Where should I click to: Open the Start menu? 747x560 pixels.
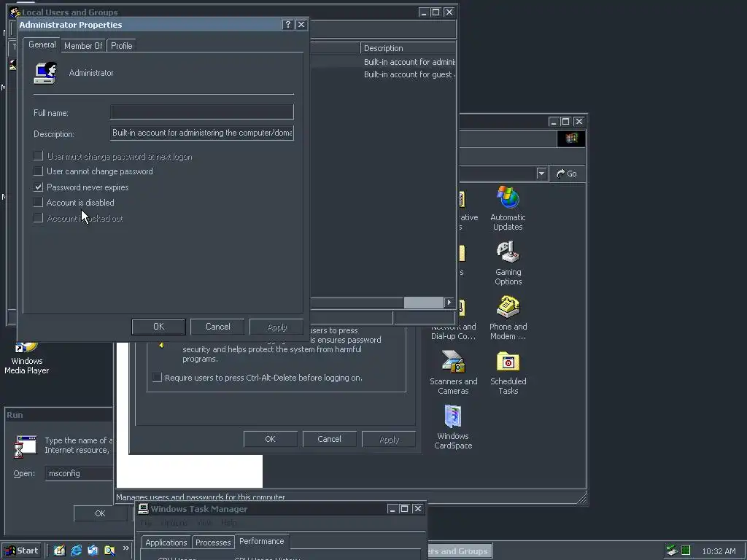tap(23, 551)
